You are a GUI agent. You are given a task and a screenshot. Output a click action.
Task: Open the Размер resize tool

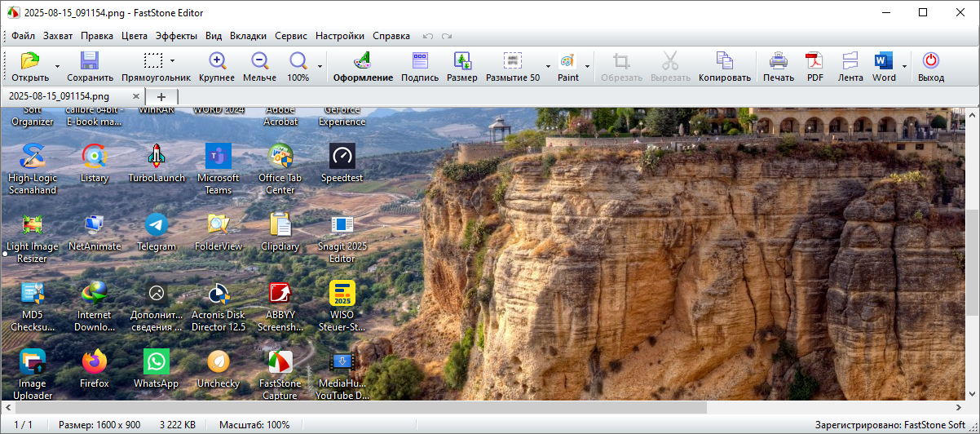pyautogui.click(x=462, y=67)
